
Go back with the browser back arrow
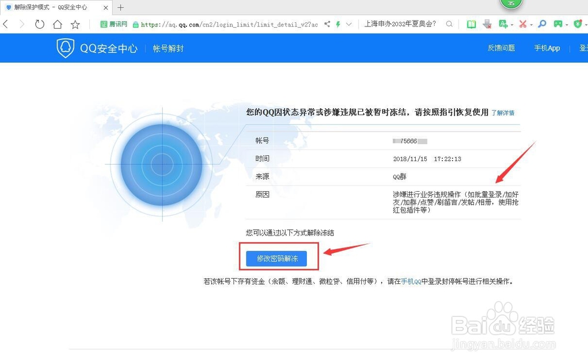5,24
